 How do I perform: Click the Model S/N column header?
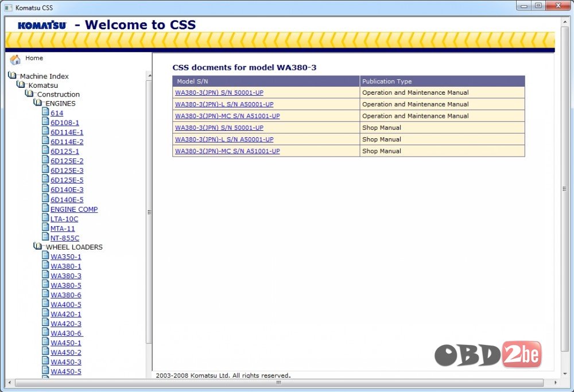[x=266, y=81]
